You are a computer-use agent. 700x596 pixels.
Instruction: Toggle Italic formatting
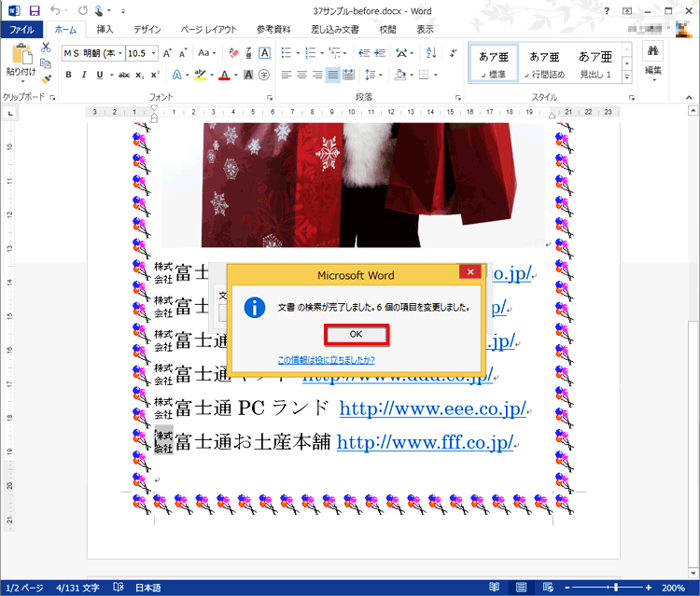tap(84, 75)
